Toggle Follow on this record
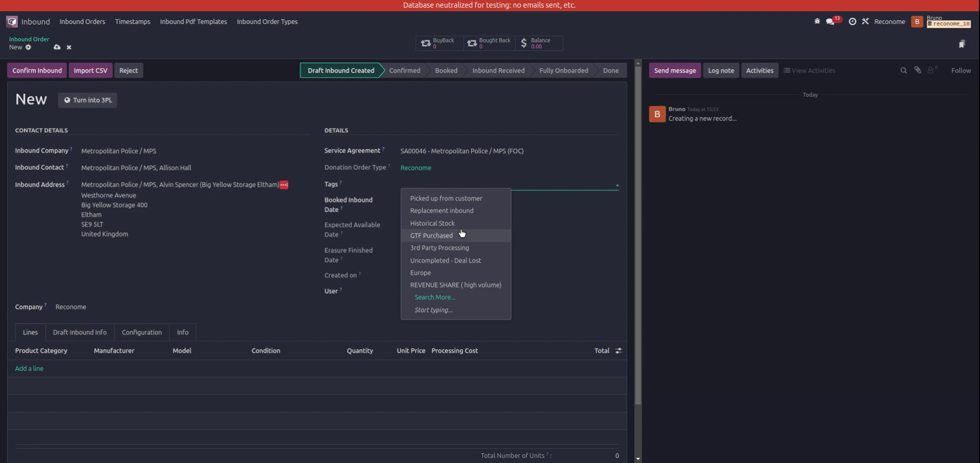This screenshot has width=980, height=463. (962, 70)
